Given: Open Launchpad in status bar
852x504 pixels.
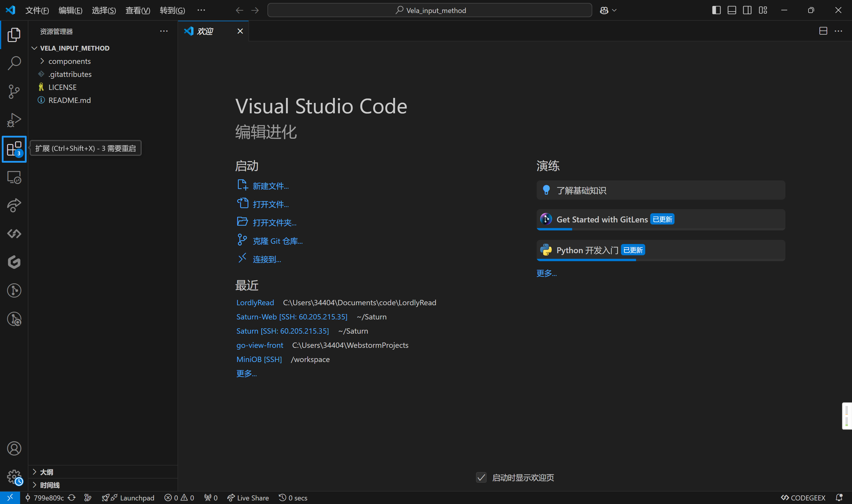Looking at the screenshot, I should click(128, 497).
